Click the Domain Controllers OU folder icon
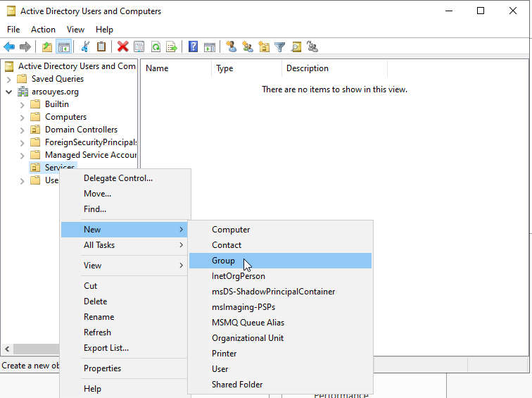Viewport: 532px width, 398px height. point(35,130)
